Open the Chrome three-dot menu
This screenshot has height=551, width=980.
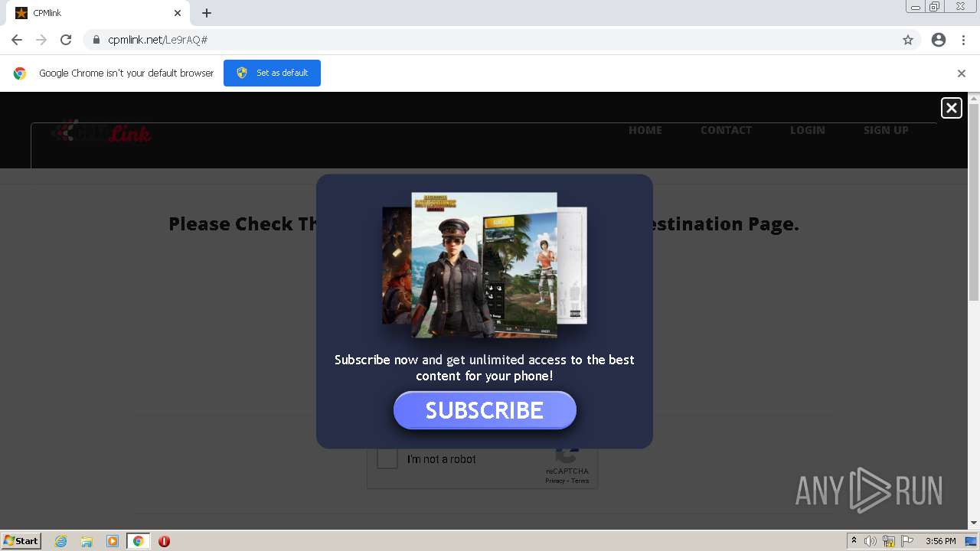[963, 40]
